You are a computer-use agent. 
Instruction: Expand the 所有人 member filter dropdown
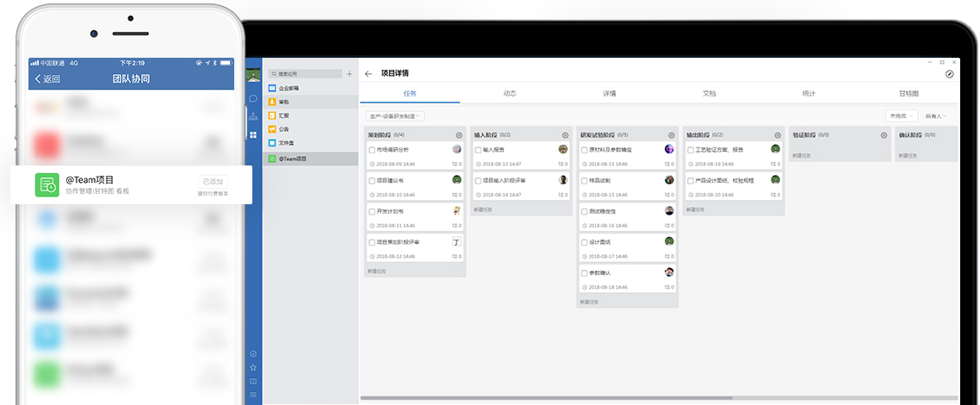936,115
